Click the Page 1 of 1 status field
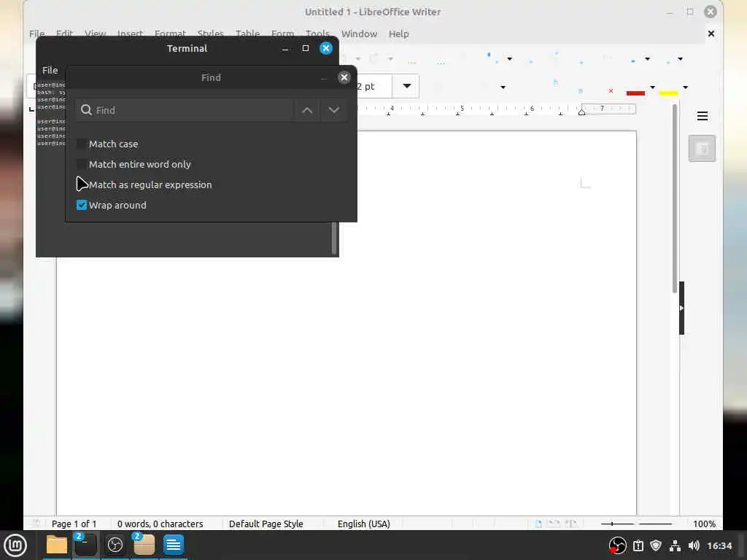The image size is (747, 560). point(74,524)
